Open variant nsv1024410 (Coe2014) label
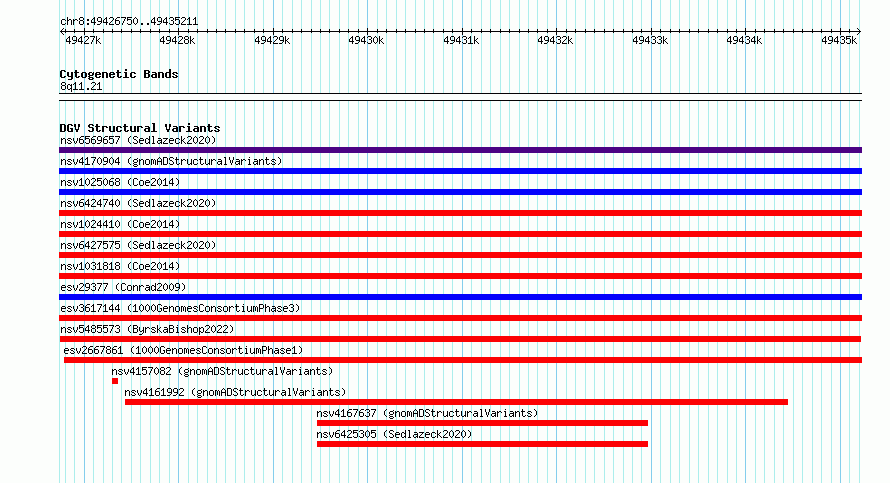Viewport: 890px width, 483px height. pos(120,224)
